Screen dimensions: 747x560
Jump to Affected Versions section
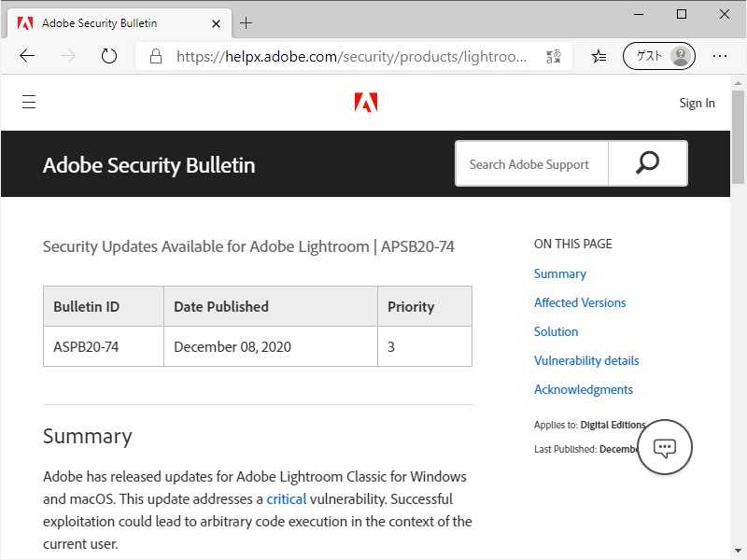[580, 302]
